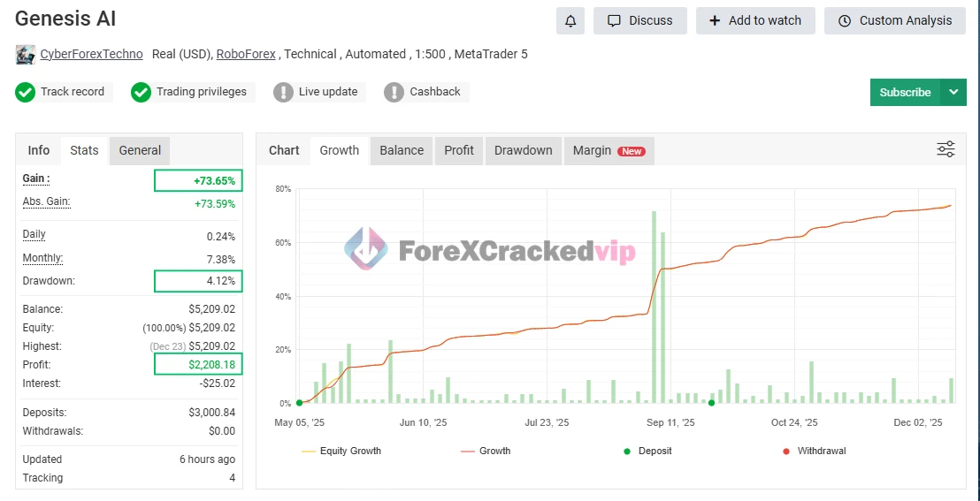The height and width of the screenshot is (501, 980).
Task: Click Trading privileges green check icon
Action: point(141,93)
